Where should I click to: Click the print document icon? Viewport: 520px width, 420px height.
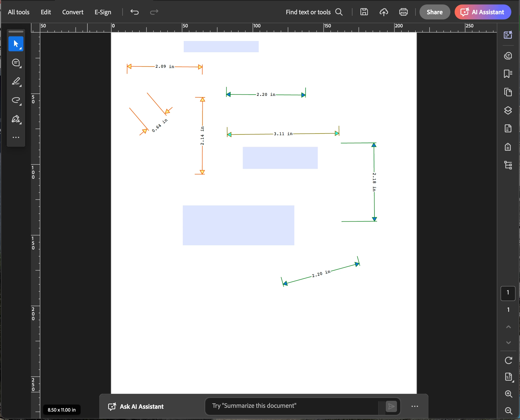coord(403,12)
